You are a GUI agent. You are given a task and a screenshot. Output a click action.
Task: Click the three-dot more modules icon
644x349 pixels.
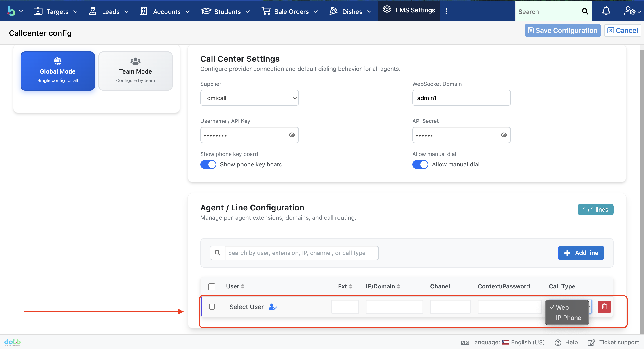446,11
